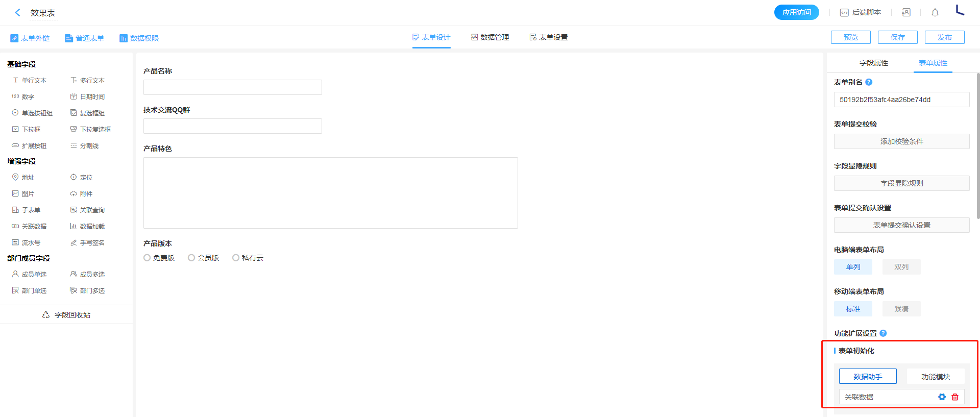
Task: Click the gear icon for 关联数据
Action: [x=942, y=397]
